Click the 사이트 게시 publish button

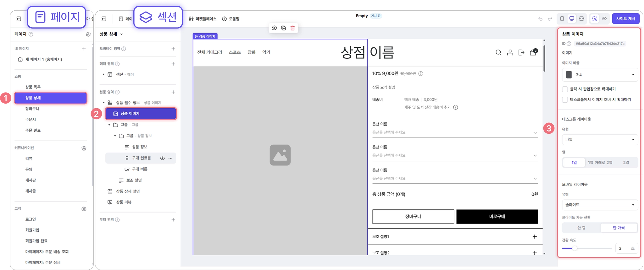[x=626, y=19]
